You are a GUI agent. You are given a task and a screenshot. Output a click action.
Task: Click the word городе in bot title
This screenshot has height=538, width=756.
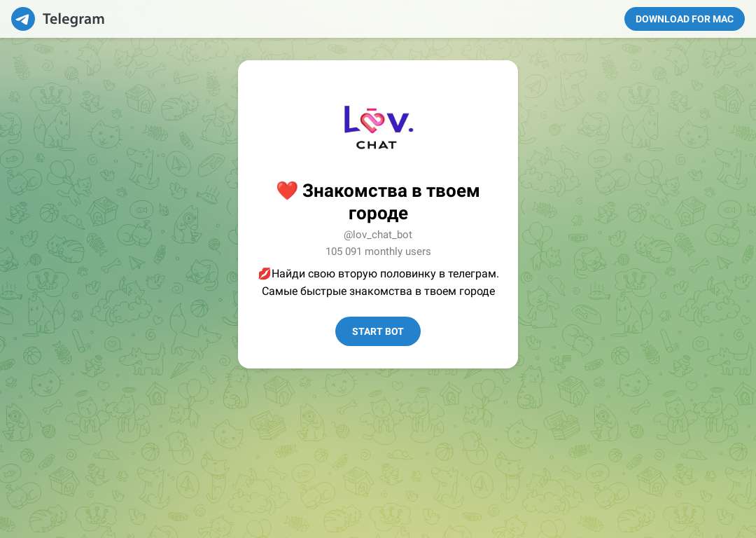point(378,213)
